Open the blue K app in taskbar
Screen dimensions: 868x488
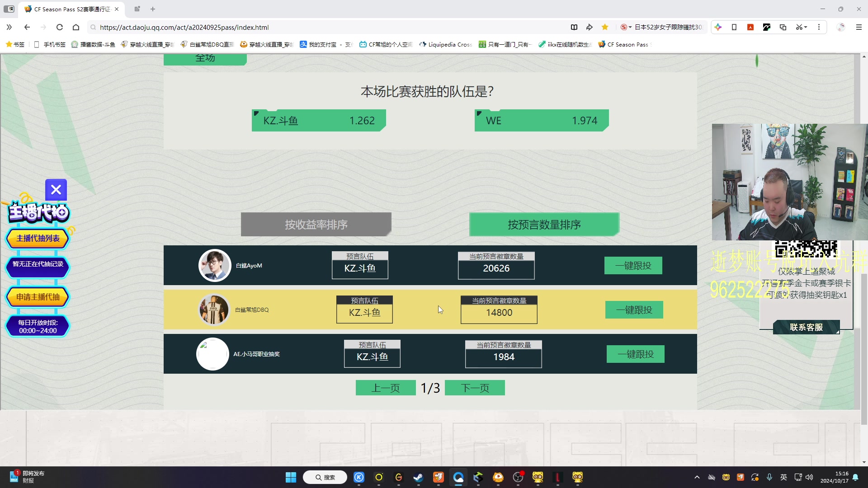pos(359,477)
